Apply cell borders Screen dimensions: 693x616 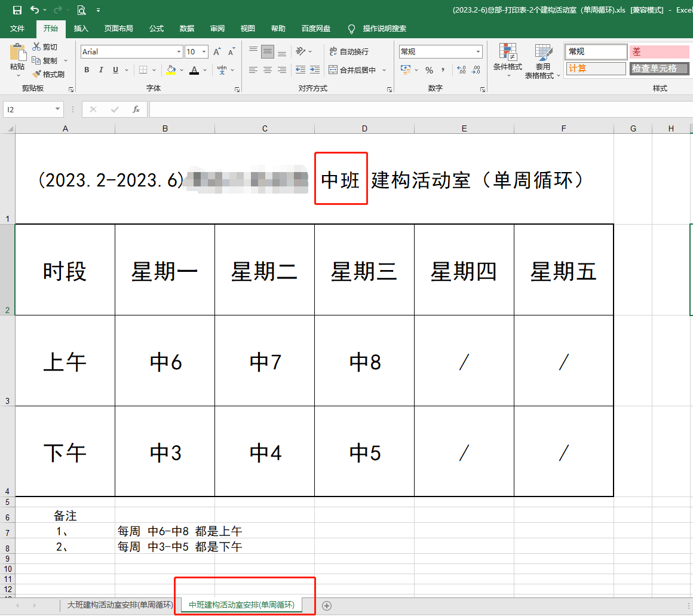[x=143, y=70]
